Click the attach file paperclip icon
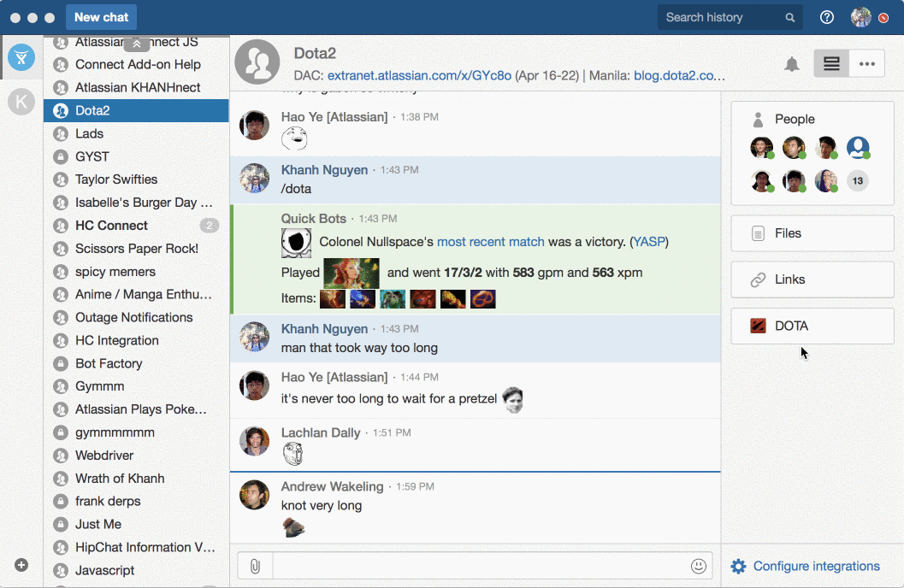The image size is (904, 588). (256, 566)
